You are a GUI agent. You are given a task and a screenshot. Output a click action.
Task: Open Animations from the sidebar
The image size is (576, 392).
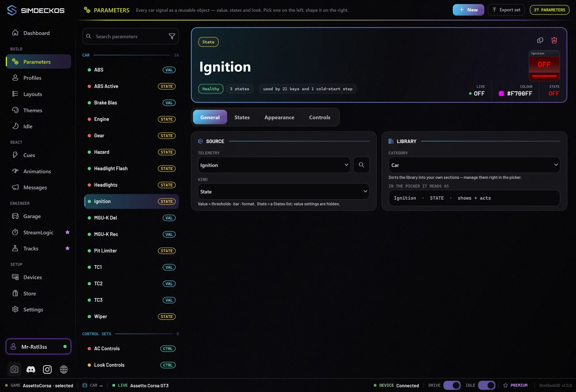[x=38, y=171]
